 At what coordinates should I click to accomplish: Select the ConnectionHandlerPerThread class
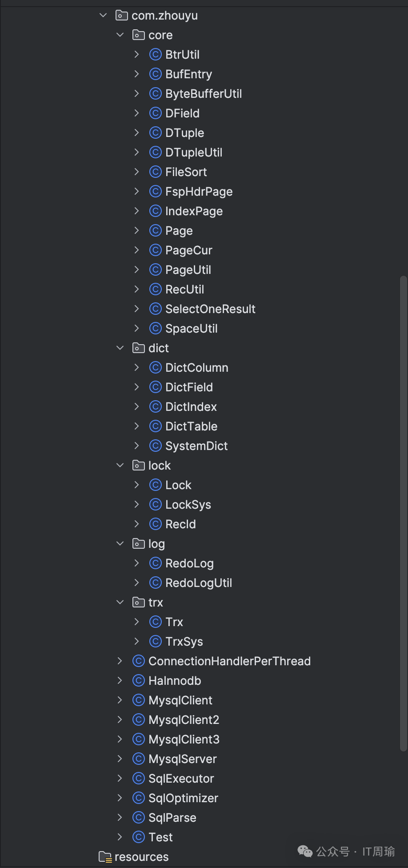pyautogui.click(x=229, y=661)
